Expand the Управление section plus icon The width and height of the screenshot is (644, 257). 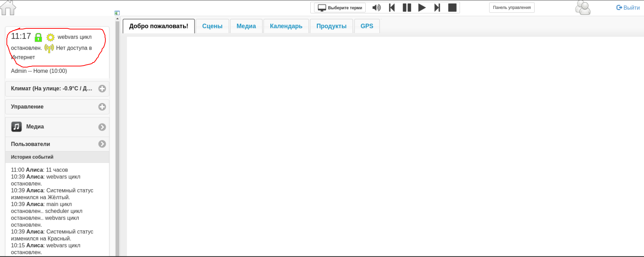click(x=102, y=107)
